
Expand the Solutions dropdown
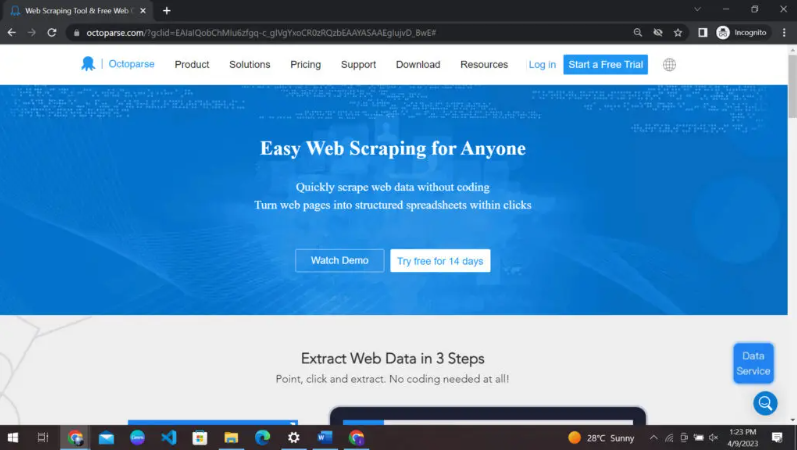pyautogui.click(x=249, y=64)
